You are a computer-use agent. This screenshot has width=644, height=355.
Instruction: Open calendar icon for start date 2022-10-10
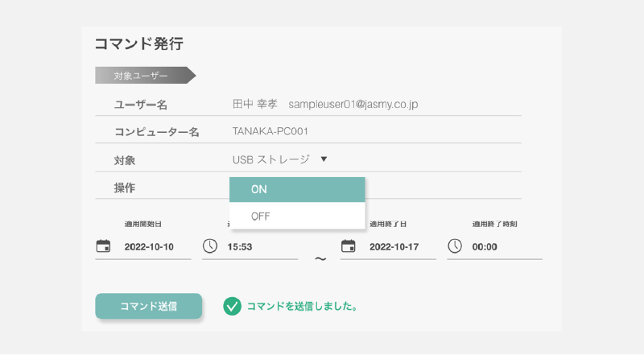tap(103, 246)
